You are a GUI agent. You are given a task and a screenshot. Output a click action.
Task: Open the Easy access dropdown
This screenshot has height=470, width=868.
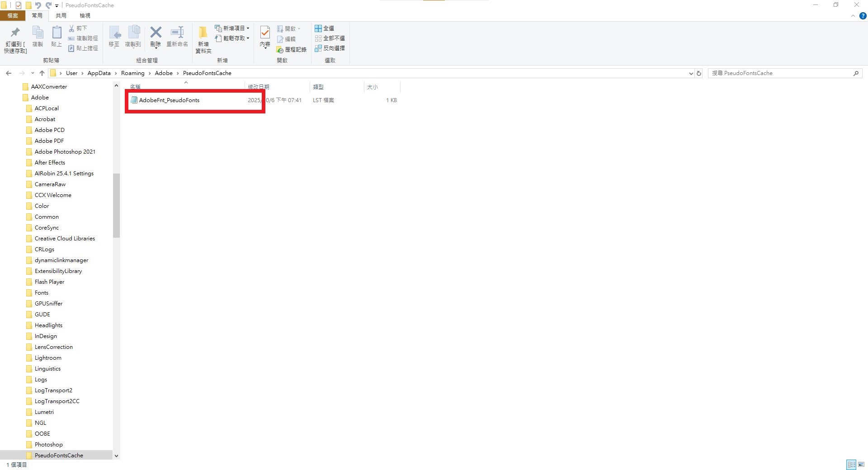tap(232, 38)
